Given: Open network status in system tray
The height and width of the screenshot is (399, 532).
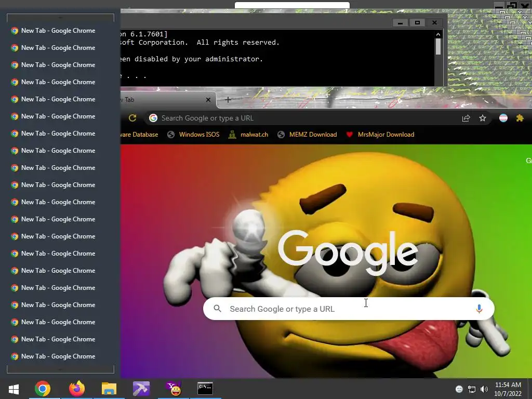Looking at the screenshot, I should [x=472, y=389].
